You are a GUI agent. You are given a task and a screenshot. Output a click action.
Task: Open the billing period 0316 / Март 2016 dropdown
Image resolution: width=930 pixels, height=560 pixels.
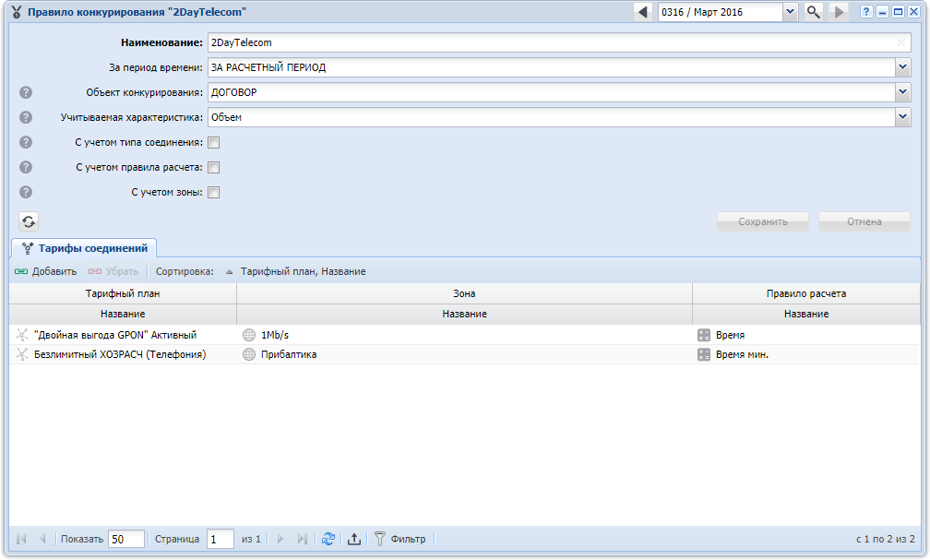[790, 12]
